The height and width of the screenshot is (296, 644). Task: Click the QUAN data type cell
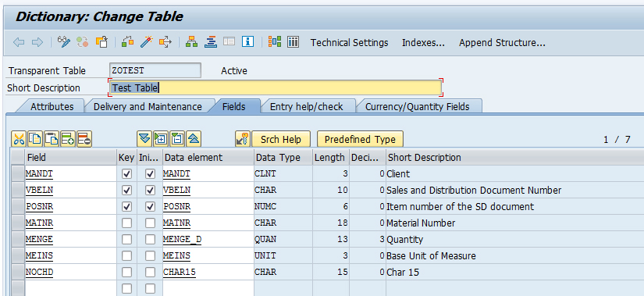tap(283, 239)
